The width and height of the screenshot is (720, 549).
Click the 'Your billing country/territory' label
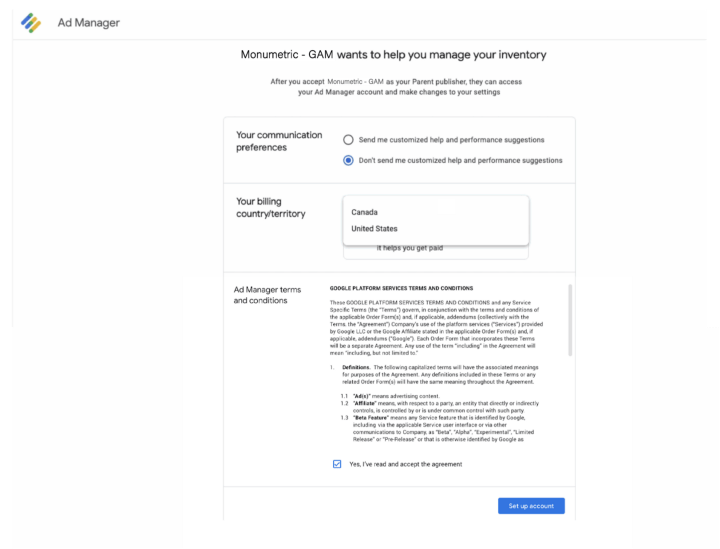(271, 207)
